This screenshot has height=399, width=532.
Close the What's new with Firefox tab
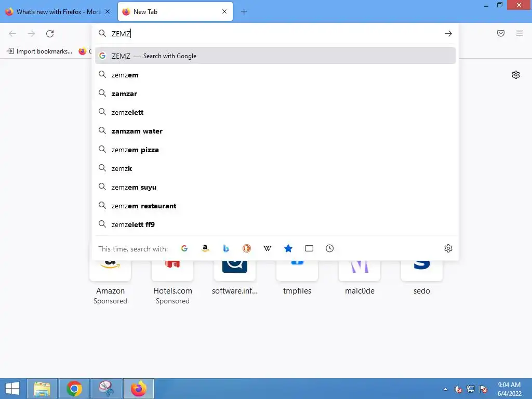[108, 11]
